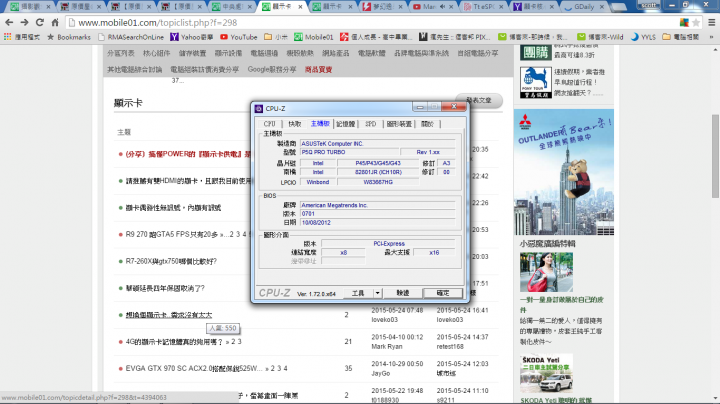Switch to the GDaily browser tab
The height and width of the screenshot is (404, 720).
(x=584, y=7)
